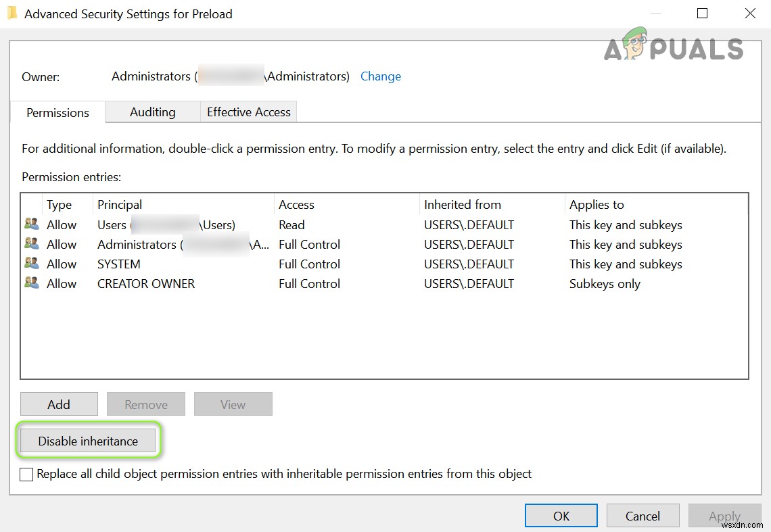Open the Effective Access tab
The image size is (771, 532).
(x=248, y=112)
